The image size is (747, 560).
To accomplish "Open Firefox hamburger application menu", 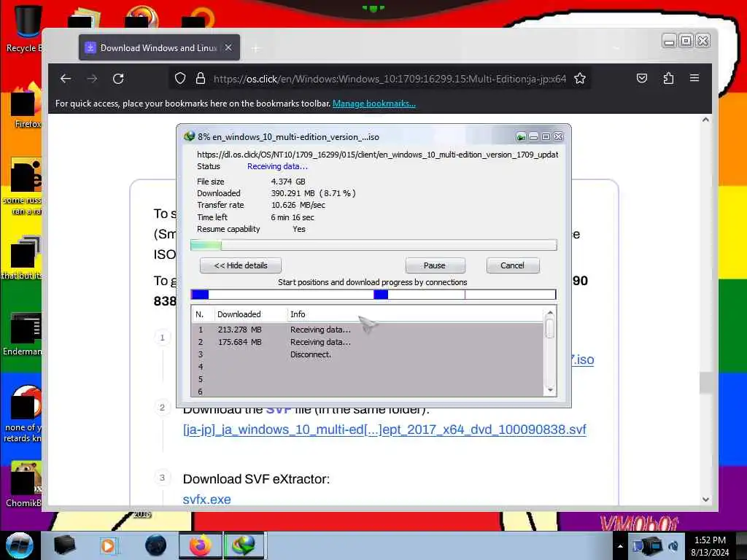I will click(694, 78).
